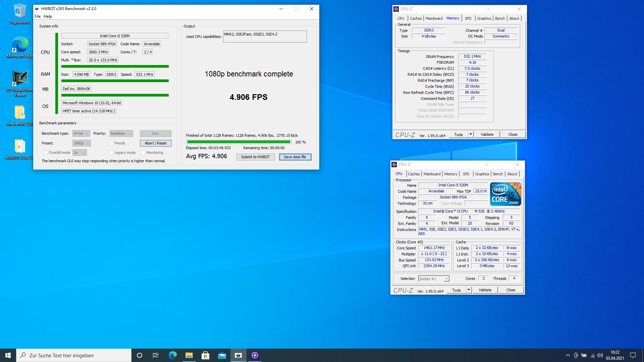The image size is (644, 362).
Task: Open the network tray icon
Action: click(x=592, y=355)
